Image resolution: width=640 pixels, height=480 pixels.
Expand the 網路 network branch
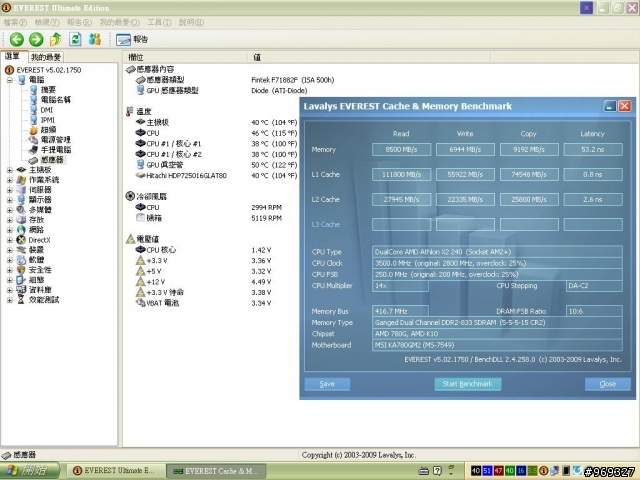[x=10, y=230]
